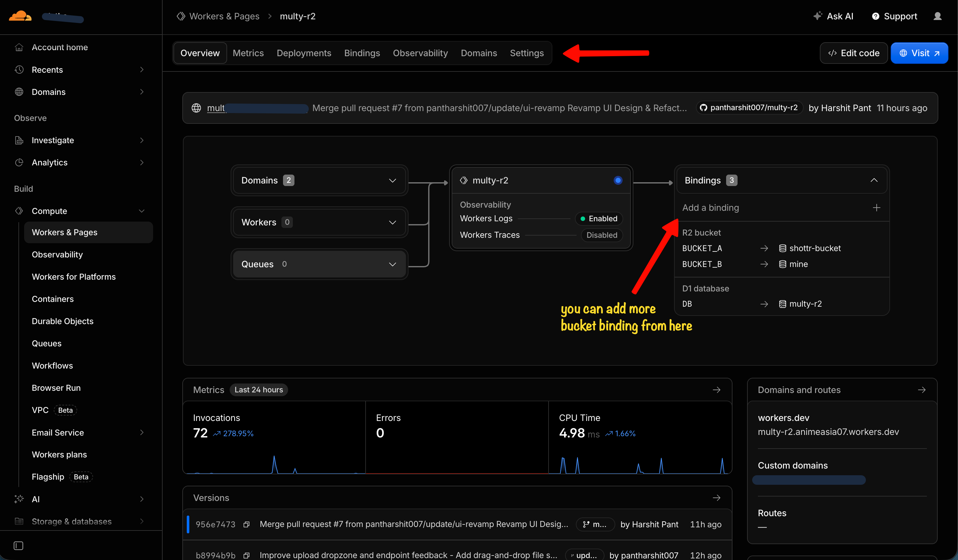Expand Recents in the sidebar

[141, 70]
